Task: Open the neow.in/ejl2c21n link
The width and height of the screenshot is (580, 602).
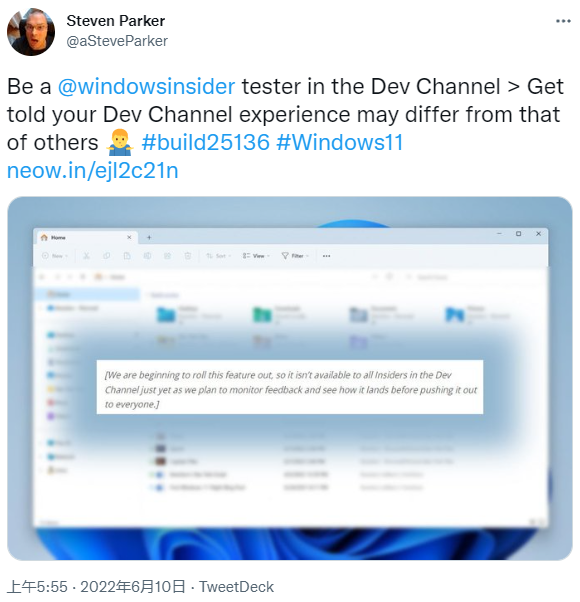Action: pos(93,171)
